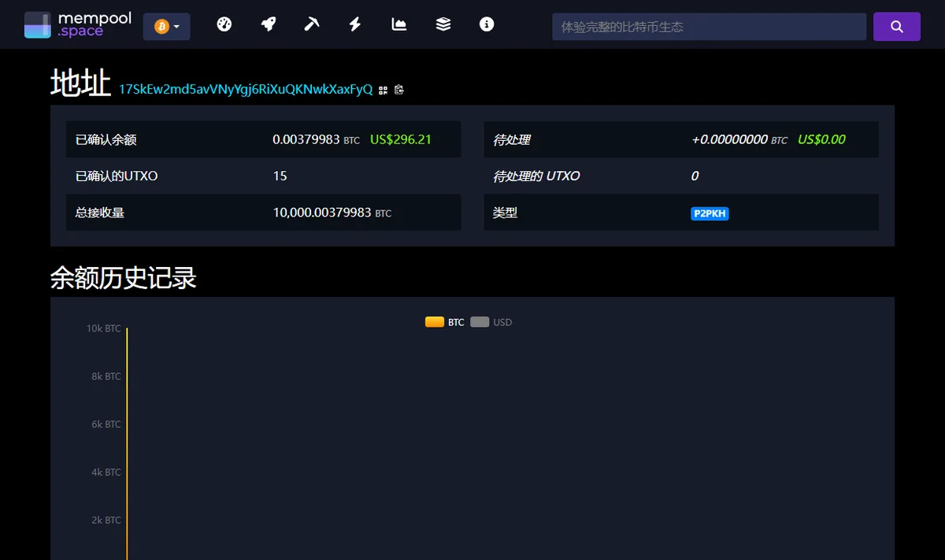945x560 pixels.
Task: Click the 10k BTC axis label
Action: coord(104,328)
